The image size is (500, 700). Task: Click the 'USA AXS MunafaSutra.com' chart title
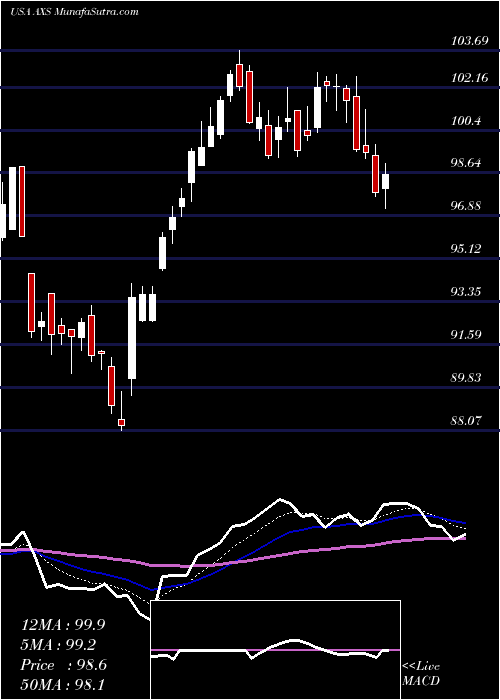pyautogui.click(x=74, y=12)
